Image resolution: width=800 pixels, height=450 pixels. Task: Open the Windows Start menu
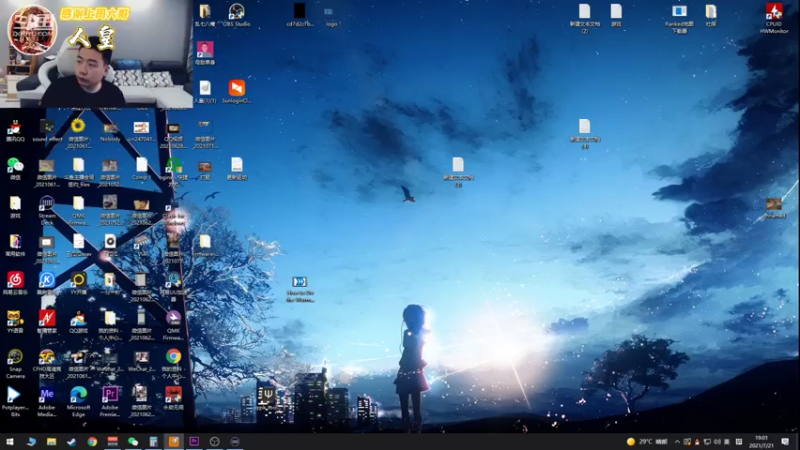tap(10, 441)
